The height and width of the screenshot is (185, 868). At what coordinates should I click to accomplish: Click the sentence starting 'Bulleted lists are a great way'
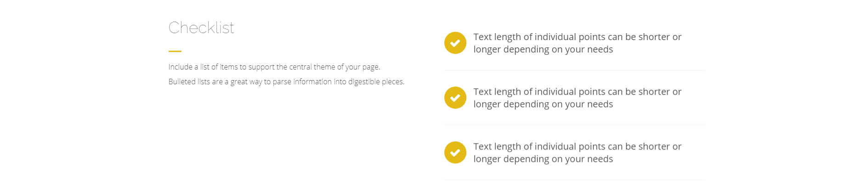[286, 81]
